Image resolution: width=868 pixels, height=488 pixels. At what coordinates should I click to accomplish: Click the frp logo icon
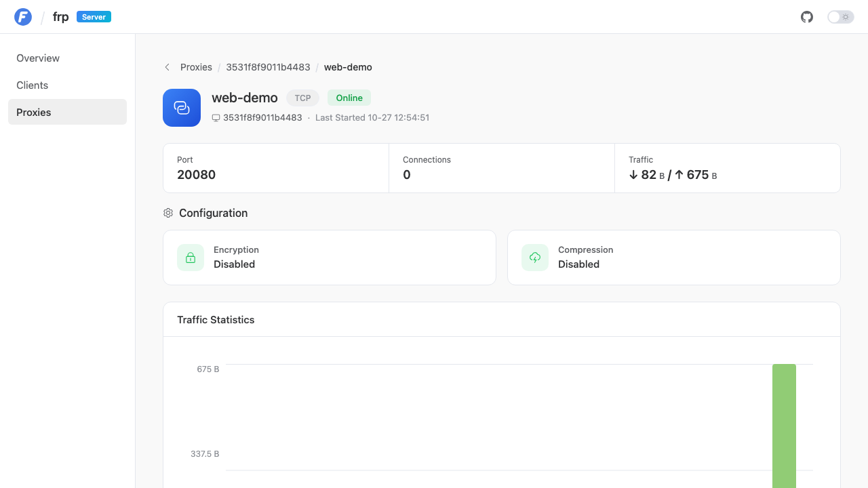tap(23, 17)
